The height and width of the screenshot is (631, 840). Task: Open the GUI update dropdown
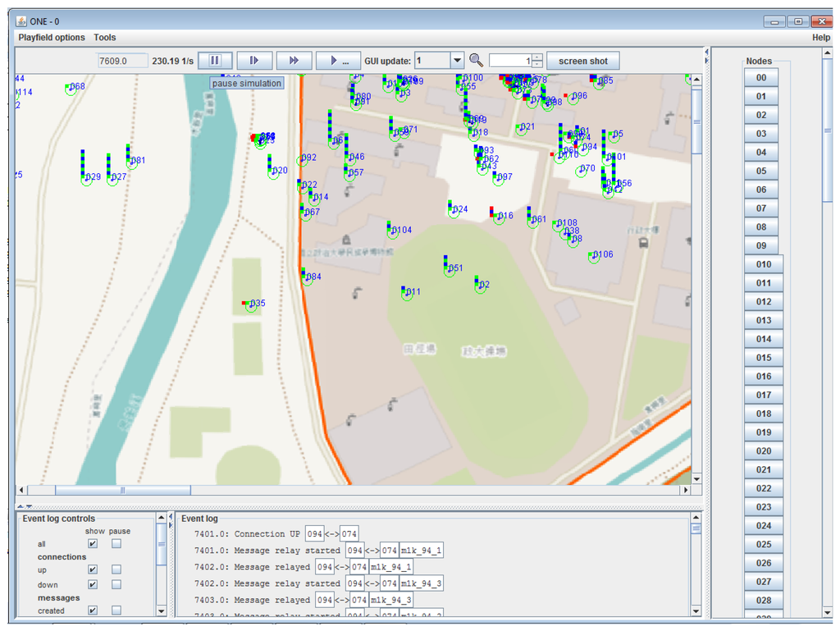[457, 61]
